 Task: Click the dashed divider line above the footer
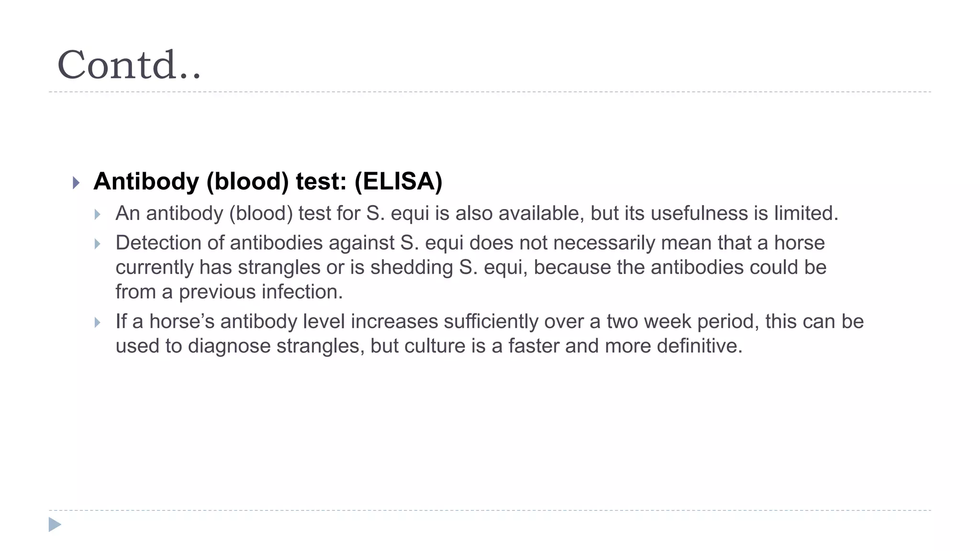click(x=490, y=510)
